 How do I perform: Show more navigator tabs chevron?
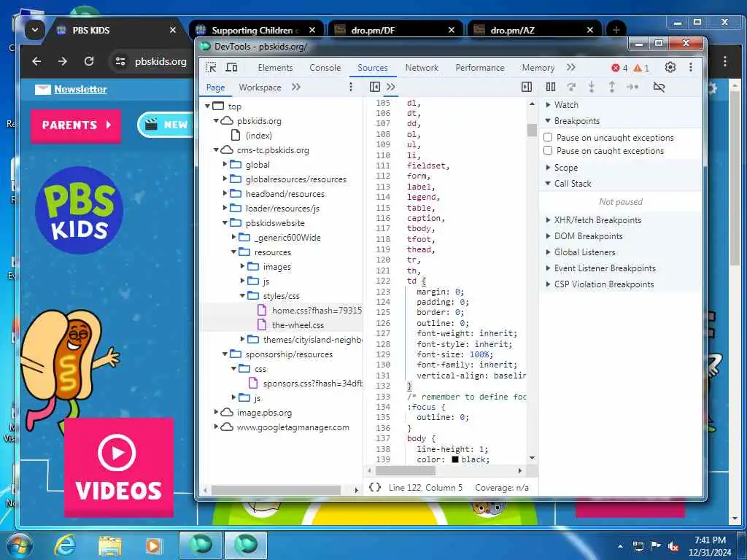(x=296, y=87)
